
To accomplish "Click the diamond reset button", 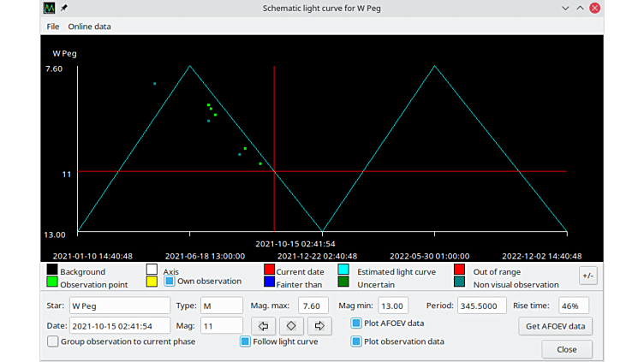I will tap(291, 326).
